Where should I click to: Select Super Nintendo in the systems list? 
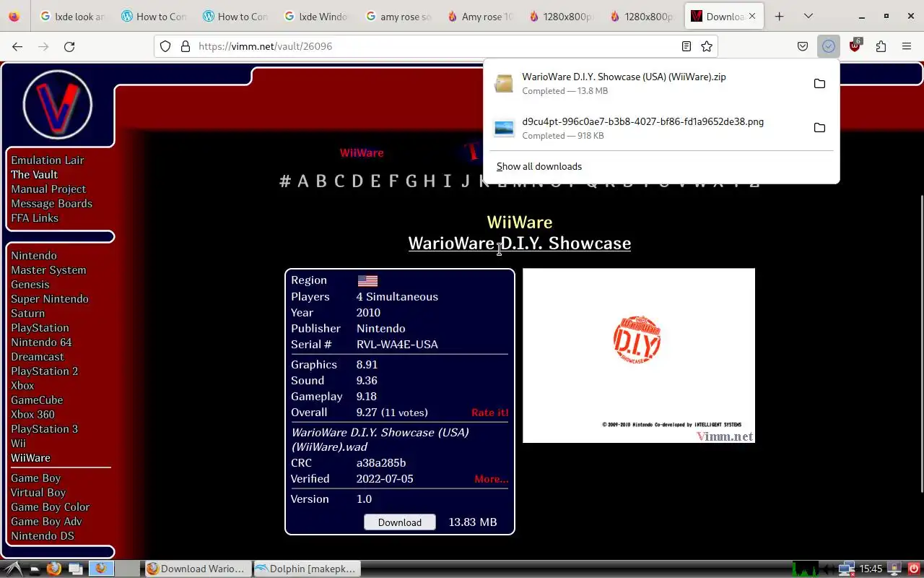(x=50, y=299)
